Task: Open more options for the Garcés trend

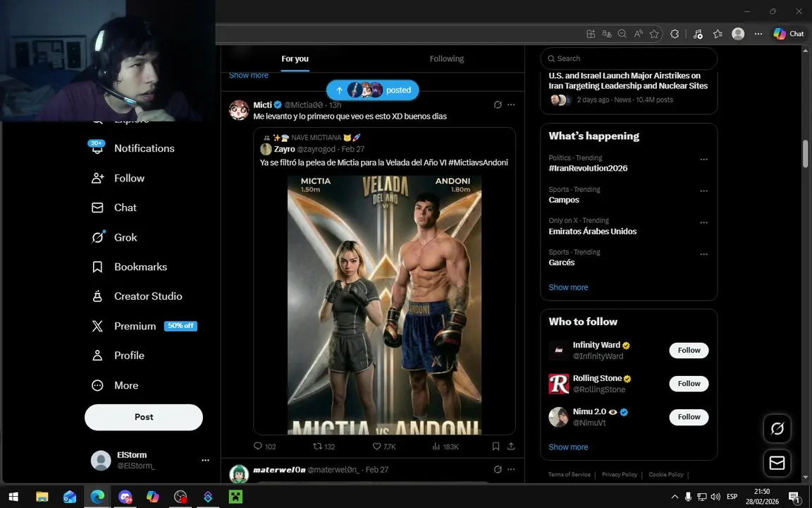Action: (703, 255)
